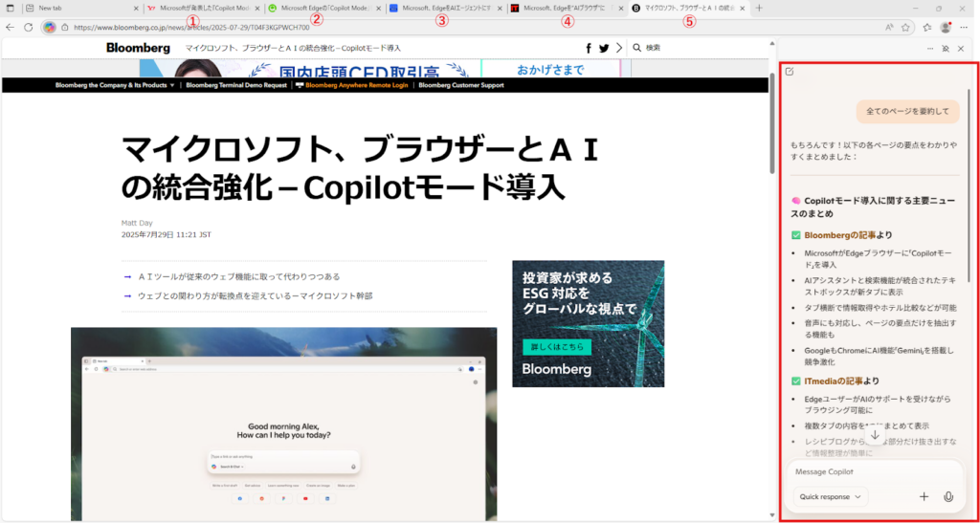The width and height of the screenshot is (980, 523).
Task: Switch to Microsoft Edgeの Copilot Mode tab
Action: (x=323, y=8)
